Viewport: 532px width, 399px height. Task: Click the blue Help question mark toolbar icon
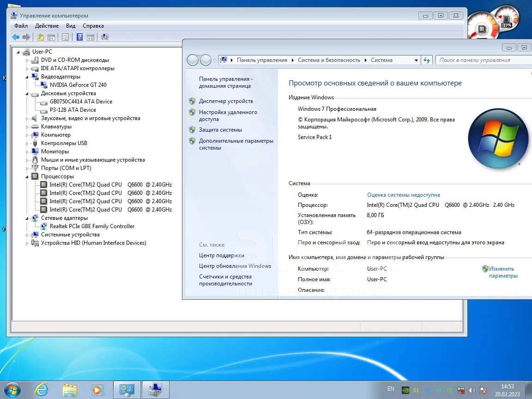coord(79,37)
